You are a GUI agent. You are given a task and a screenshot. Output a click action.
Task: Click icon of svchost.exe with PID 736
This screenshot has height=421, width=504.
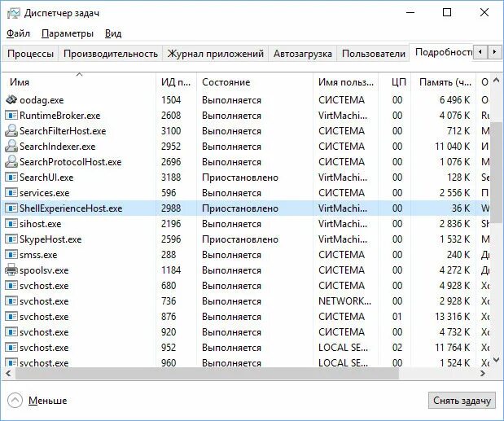(11, 301)
